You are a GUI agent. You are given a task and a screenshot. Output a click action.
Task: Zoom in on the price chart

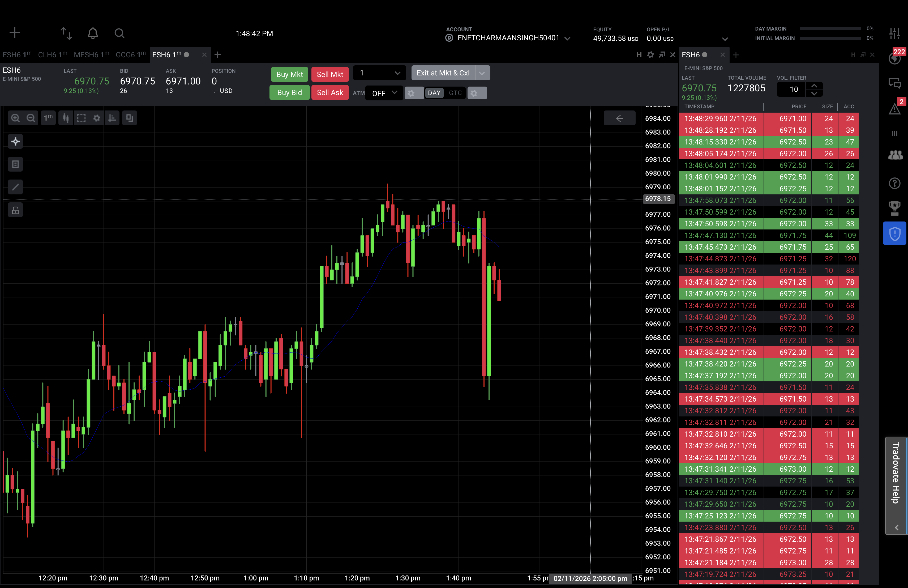(x=15, y=118)
